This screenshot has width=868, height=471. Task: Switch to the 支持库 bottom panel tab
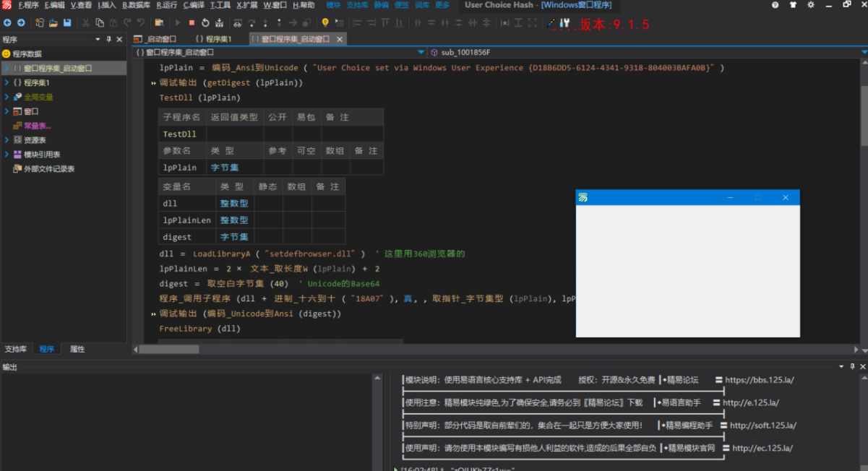pos(15,349)
